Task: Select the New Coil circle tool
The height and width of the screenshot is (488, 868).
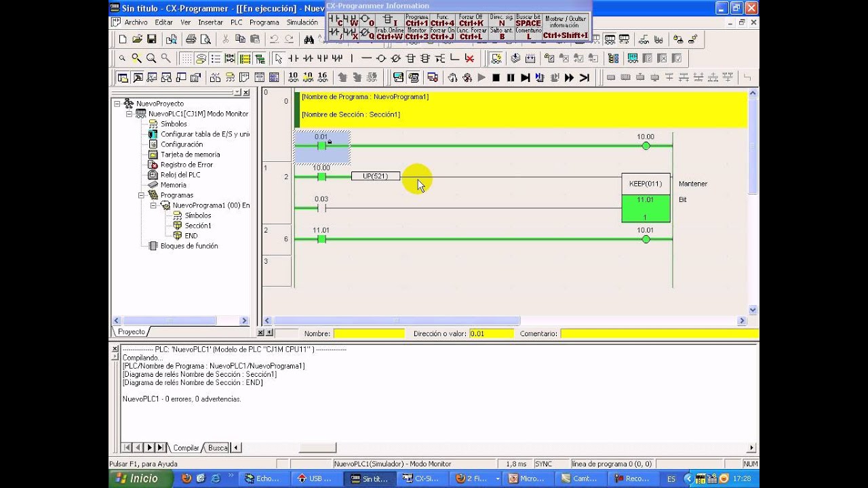Action: coord(380,58)
